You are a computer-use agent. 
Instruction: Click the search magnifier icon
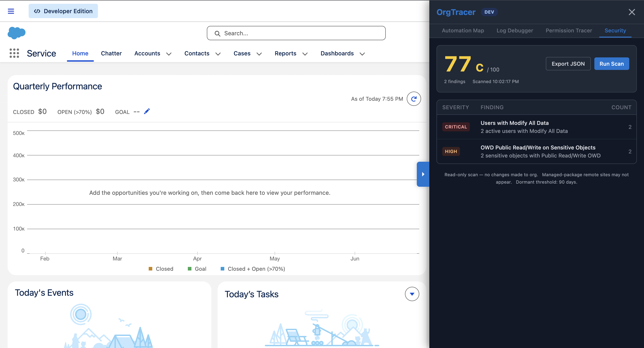pyautogui.click(x=218, y=33)
